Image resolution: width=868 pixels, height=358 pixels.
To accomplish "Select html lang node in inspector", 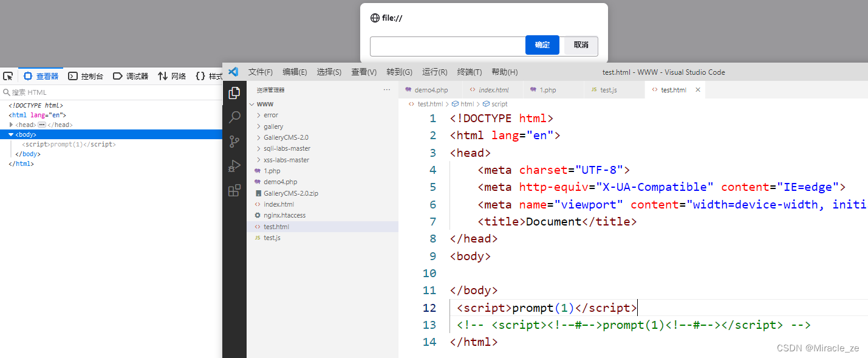I will click(x=37, y=115).
